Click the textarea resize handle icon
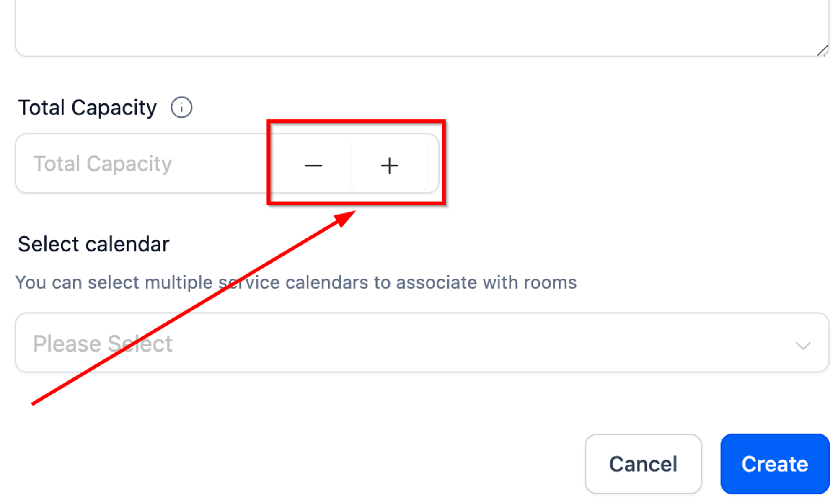Screen dimensions: 838x504 pos(822,50)
